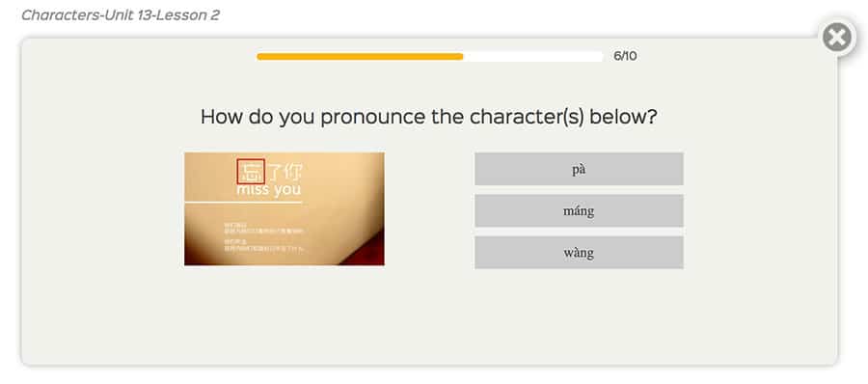Click the red-boxed character in the image
This screenshot has height=384, width=868.
251,171
